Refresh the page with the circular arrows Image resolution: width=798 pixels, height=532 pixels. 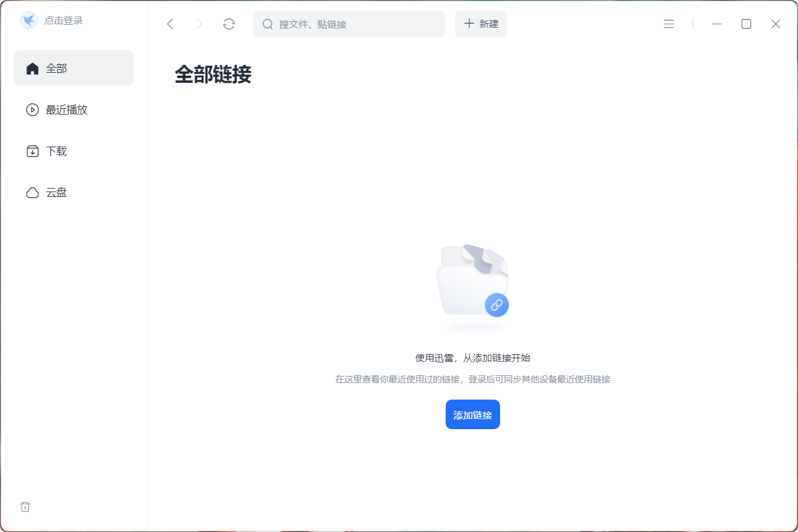click(x=229, y=24)
